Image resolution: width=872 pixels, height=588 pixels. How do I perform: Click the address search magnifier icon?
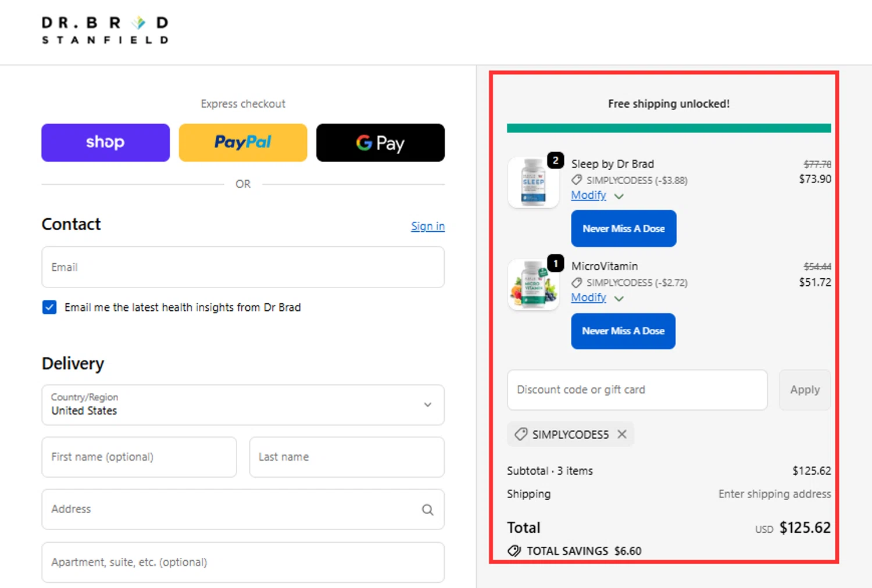point(427,510)
